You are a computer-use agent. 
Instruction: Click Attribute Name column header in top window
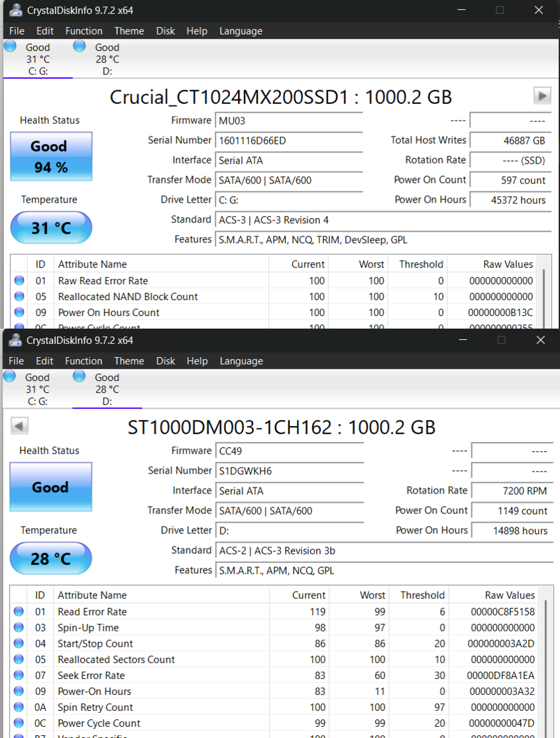point(162,264)
